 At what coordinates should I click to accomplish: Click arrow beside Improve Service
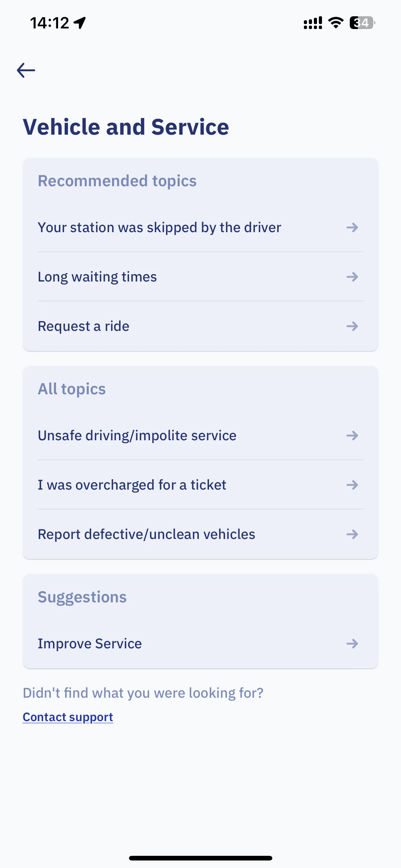click(352, 644)
